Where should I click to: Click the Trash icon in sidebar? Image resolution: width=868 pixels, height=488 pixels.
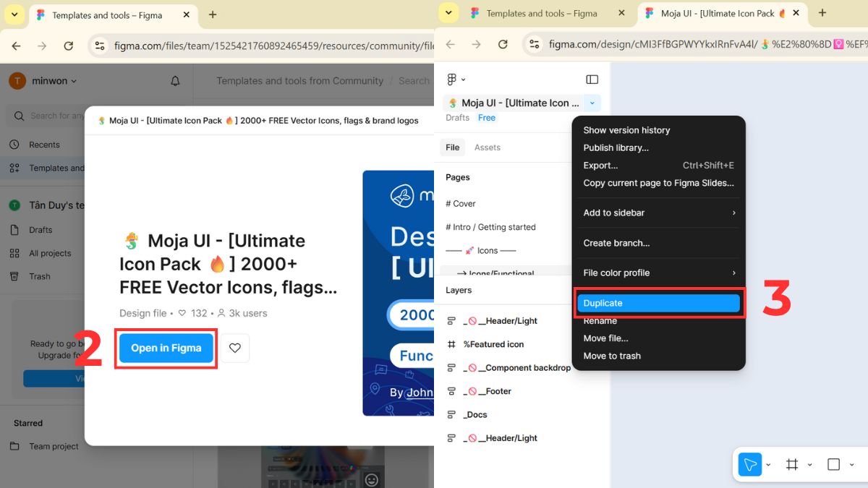pyautogui.click(x=14, y=276)
